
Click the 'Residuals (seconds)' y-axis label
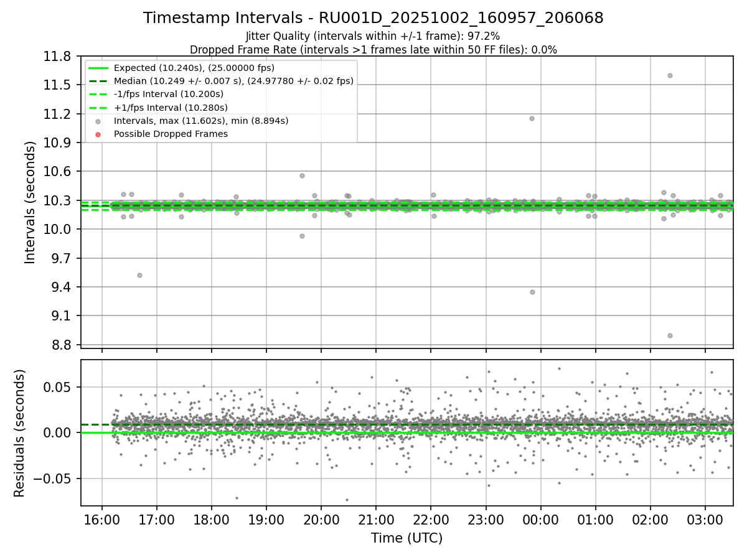coord(19,433)
